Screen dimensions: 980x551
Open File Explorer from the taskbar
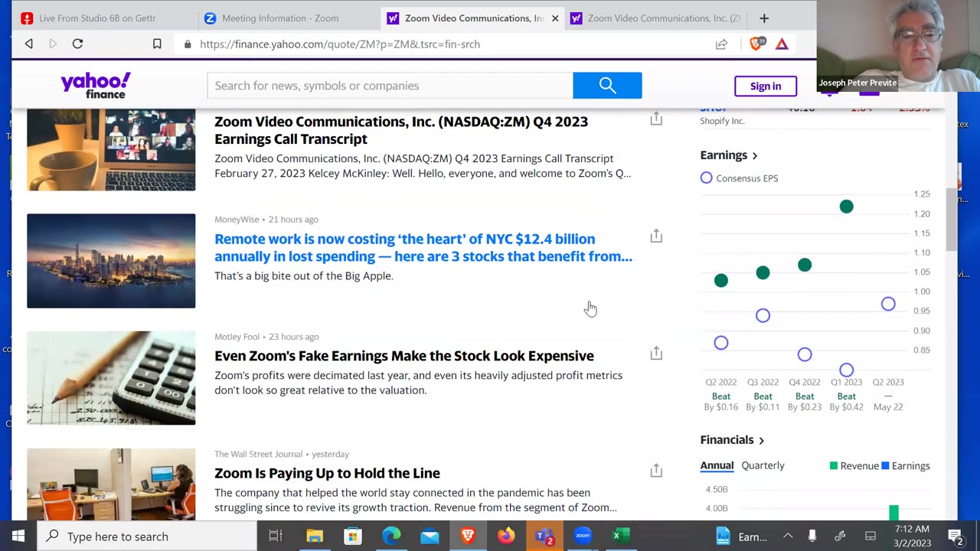click(315, 536)
